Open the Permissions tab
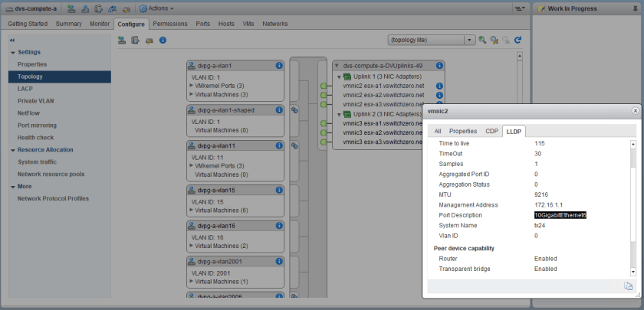 (x=169, y=24)
